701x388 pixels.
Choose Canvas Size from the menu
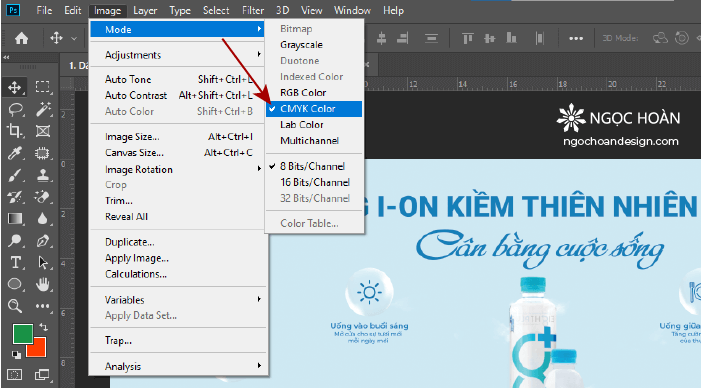pos(177,153)
